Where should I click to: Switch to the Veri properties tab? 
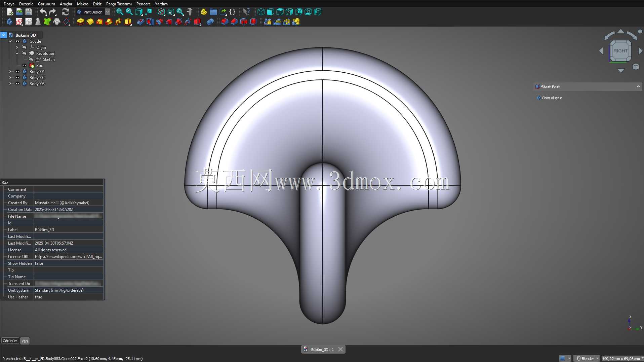25,341
